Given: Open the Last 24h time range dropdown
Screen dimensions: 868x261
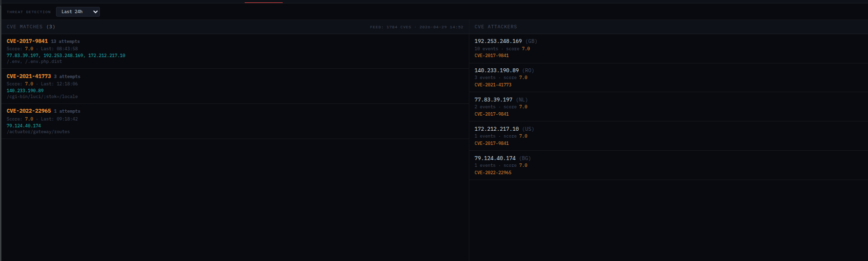Looking at the screenshot, I should [x=78, y=12].
